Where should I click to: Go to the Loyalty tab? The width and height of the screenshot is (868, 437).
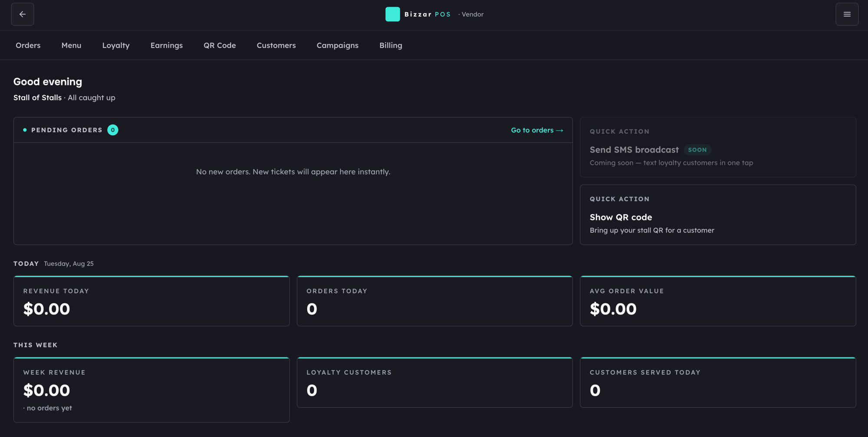pos(116,45)
